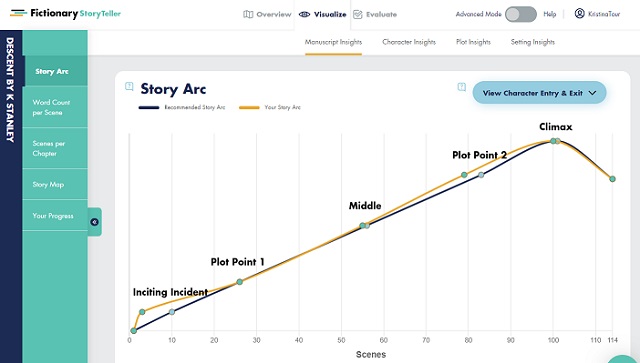Expand View Character Entry & Exit dropdown

click(539, 93)
